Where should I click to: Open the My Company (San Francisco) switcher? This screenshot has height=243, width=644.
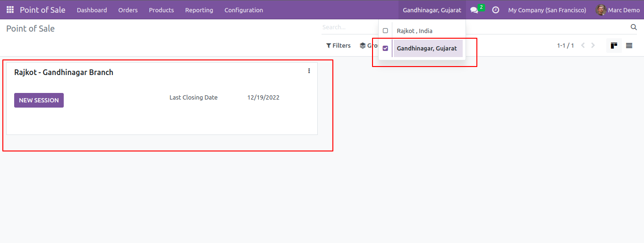(547, 10)
